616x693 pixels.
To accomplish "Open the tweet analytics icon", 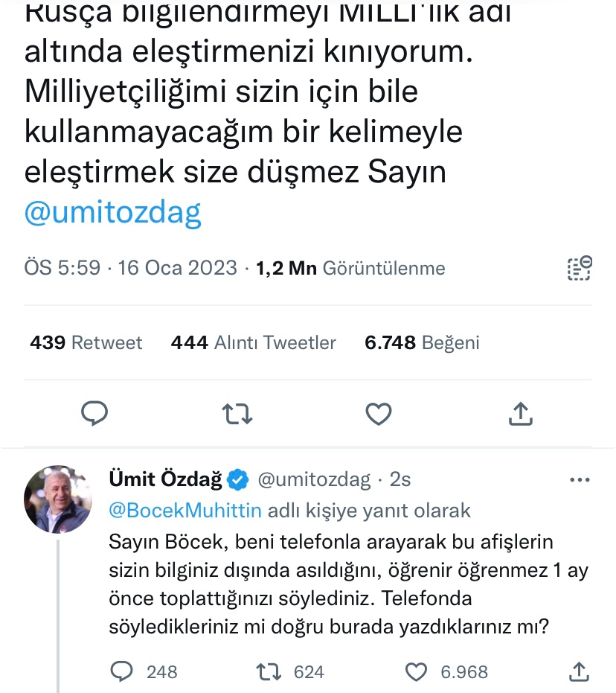I will (x=579, y=268).
